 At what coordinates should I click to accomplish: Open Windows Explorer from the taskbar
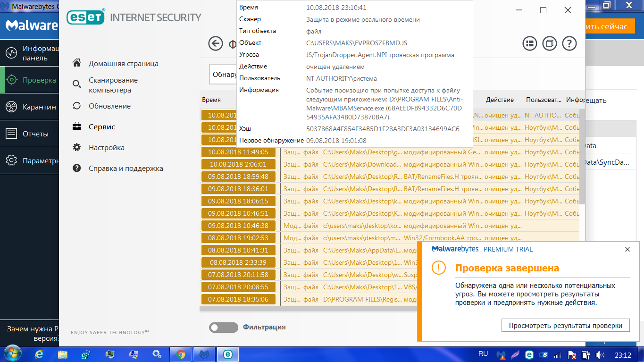pos(63,354)
